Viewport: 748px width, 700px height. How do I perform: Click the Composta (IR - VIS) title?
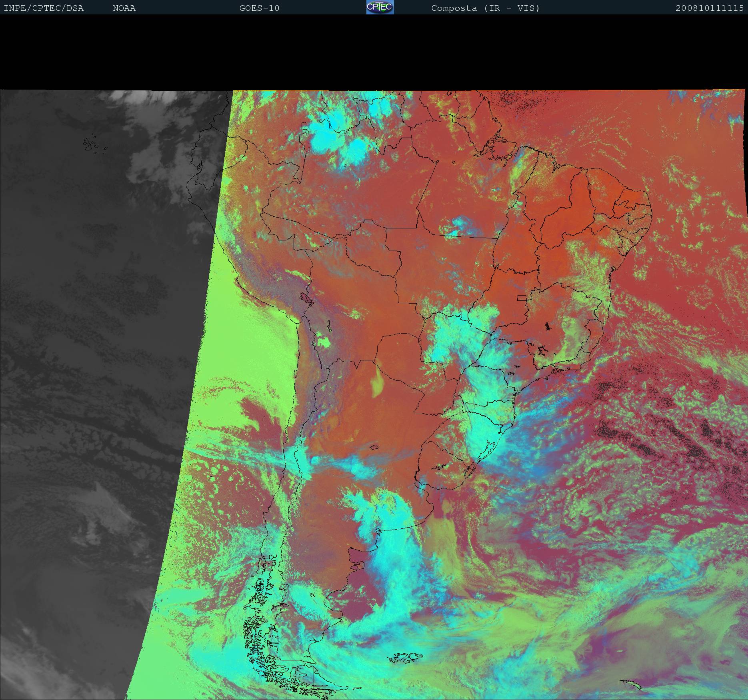click(485, 8)
